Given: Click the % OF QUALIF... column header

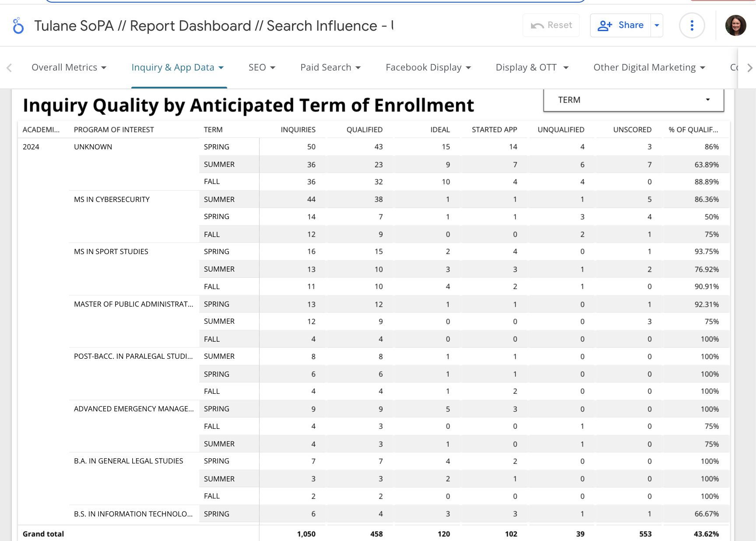Looking at the screenshot, I should click(693, 130).
